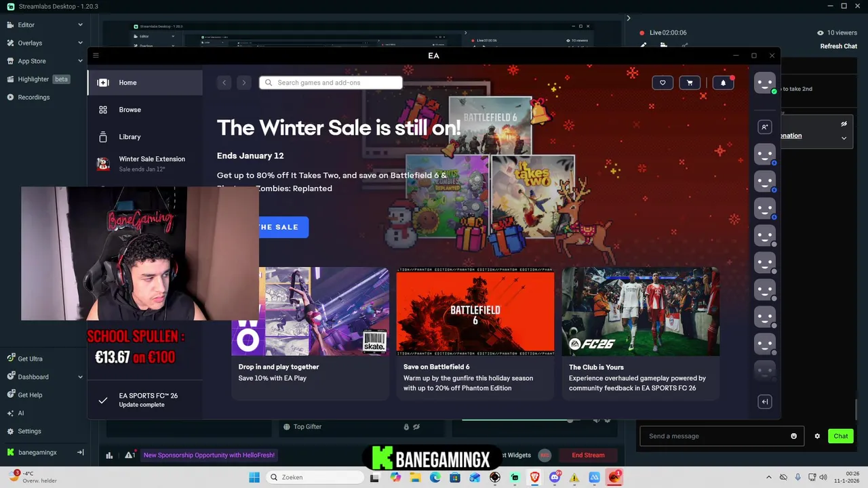Expand the Dashboard menu in Streamlabs
Viewport: 868px width, 488px height.
coord(80,377)
